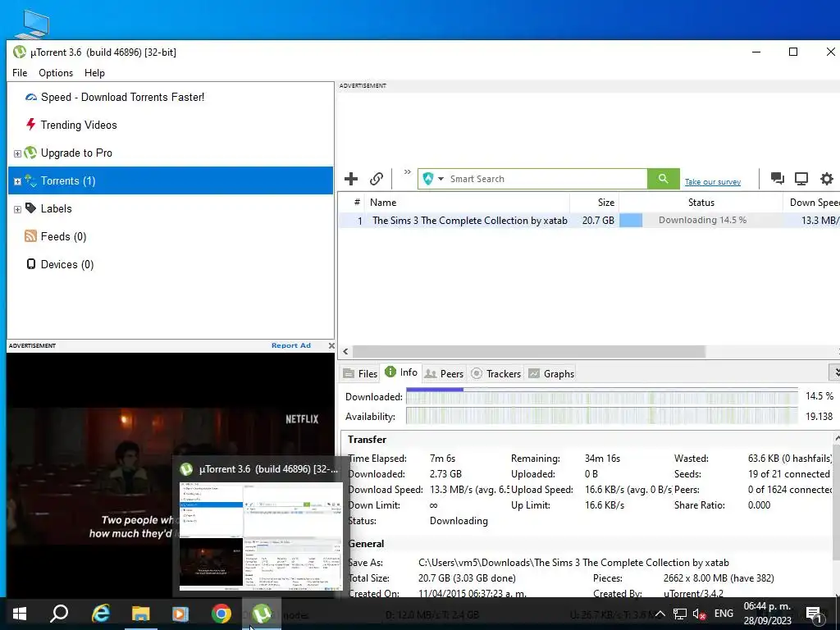Click the remote monitor toolbar icon
Image resolution: width=840 pixels, height=630 pixels.
pyautogui.click(x=801, y=179)
